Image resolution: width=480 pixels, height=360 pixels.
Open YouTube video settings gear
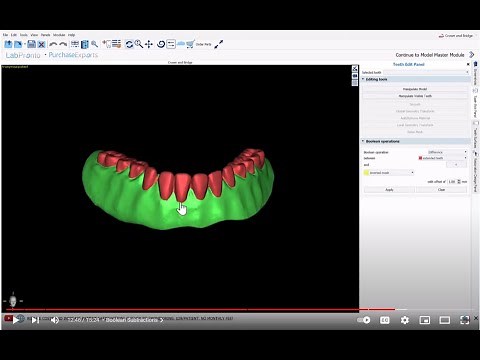tap(405, 320)
